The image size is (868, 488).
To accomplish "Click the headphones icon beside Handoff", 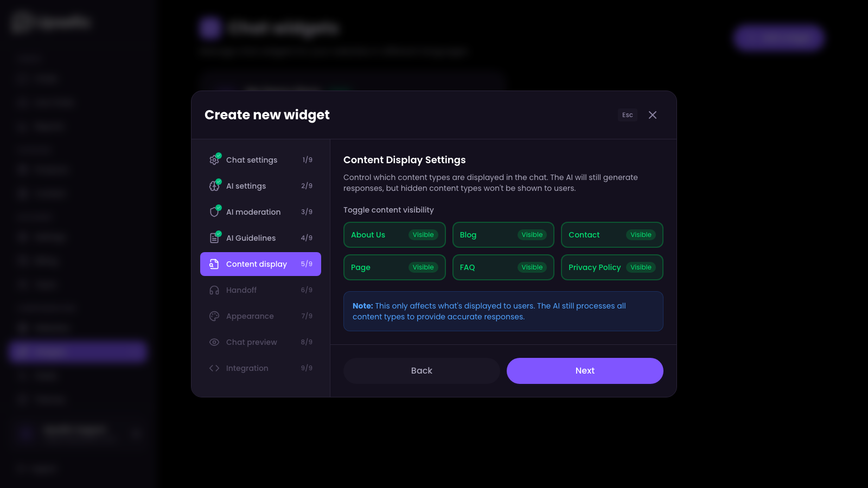I will 215,290.
